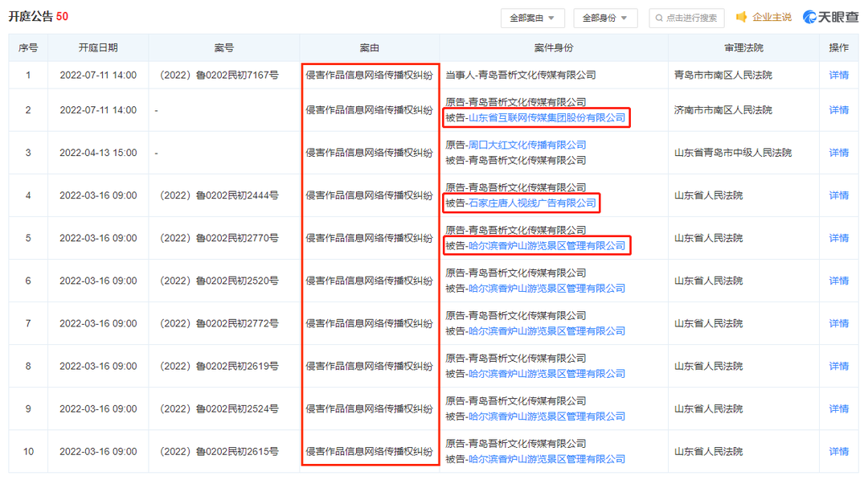Open the 企业主说 link
868x480 pixels.
(x=772, y=18)
